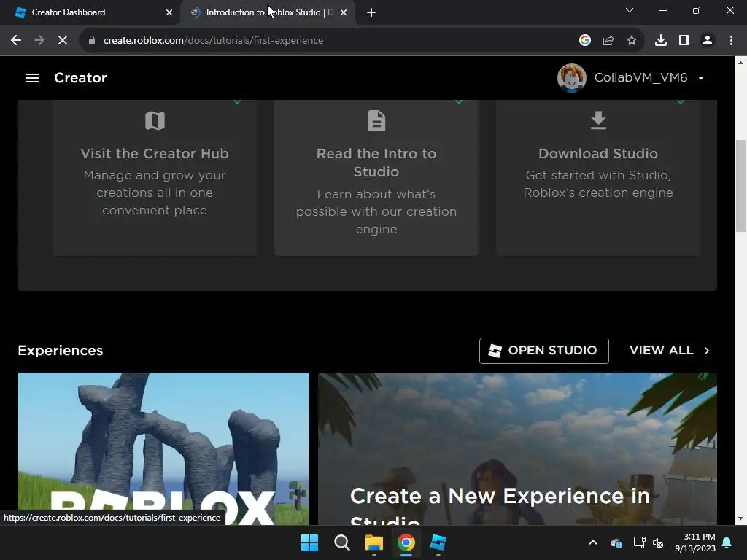Click the Experiences section heading
The height and width of the screenshot is (560, 747).
click(x=61, y=351)
